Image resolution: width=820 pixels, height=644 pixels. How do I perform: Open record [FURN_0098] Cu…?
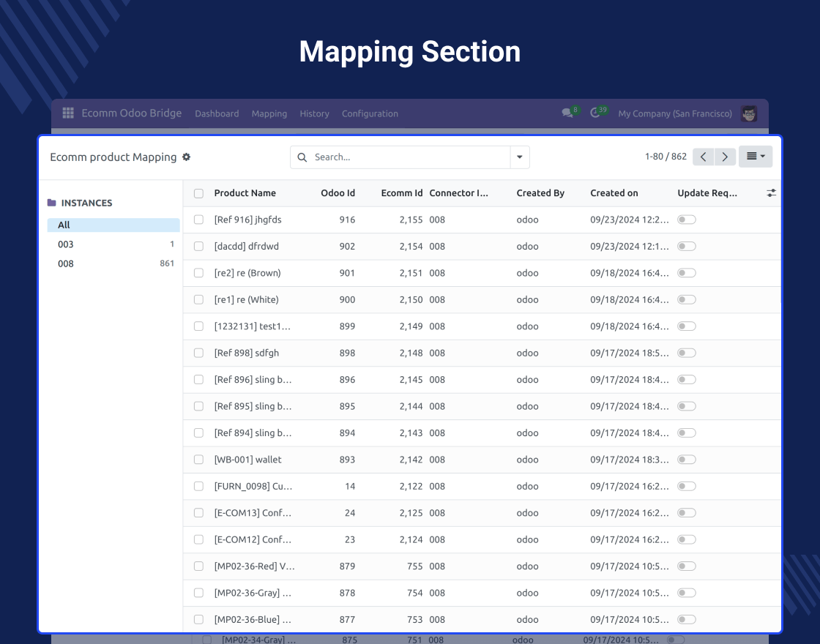[x=253, y=486]
